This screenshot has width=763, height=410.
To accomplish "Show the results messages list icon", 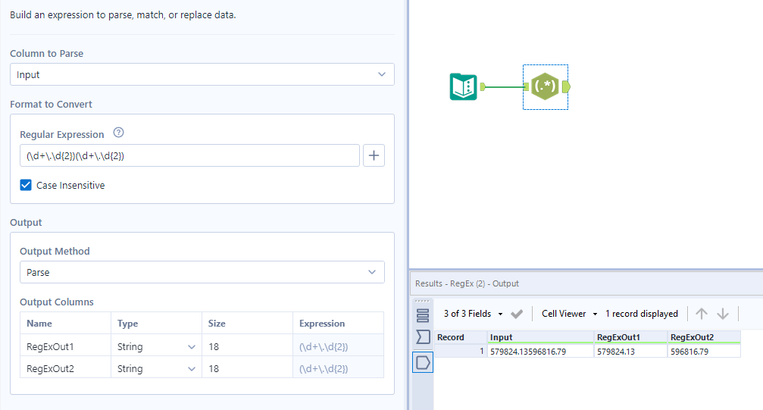I will tap(423, 316).
